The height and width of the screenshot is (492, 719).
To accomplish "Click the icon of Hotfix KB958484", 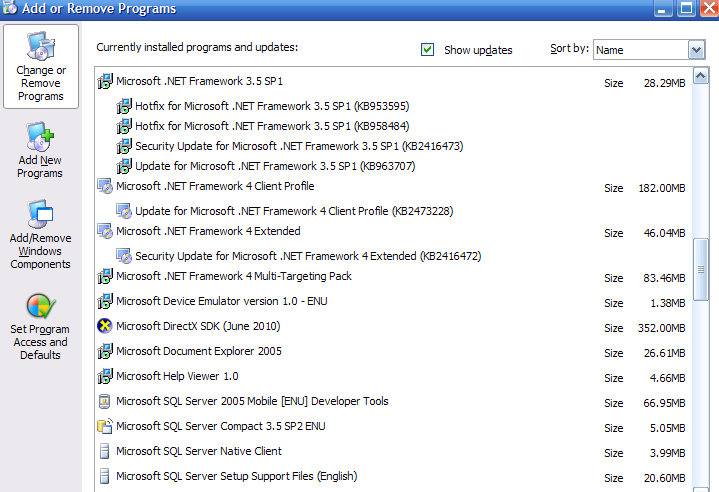I will (x=124, y=126).
